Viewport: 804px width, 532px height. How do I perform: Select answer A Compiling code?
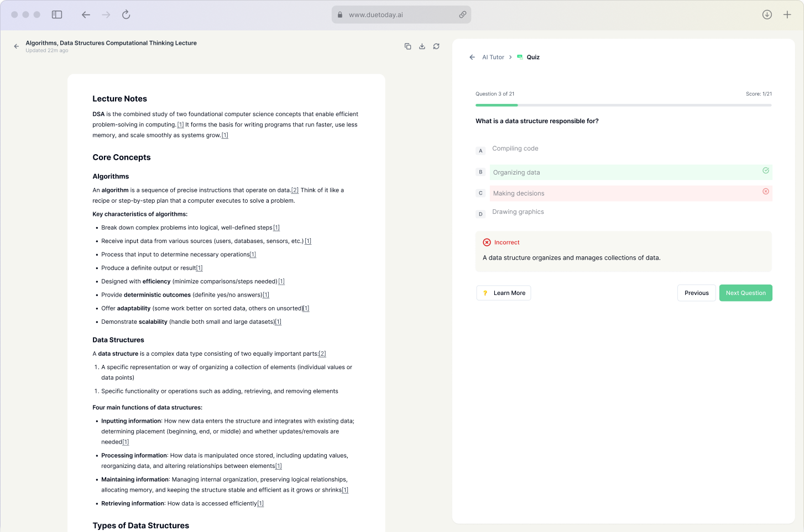(515, 149)
